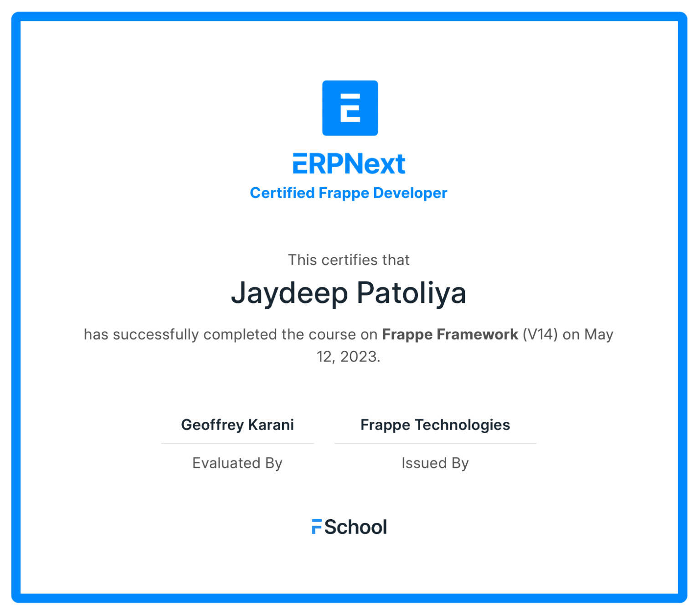
Task: Click the Issued By label
Action: click(x=435, y=463)
